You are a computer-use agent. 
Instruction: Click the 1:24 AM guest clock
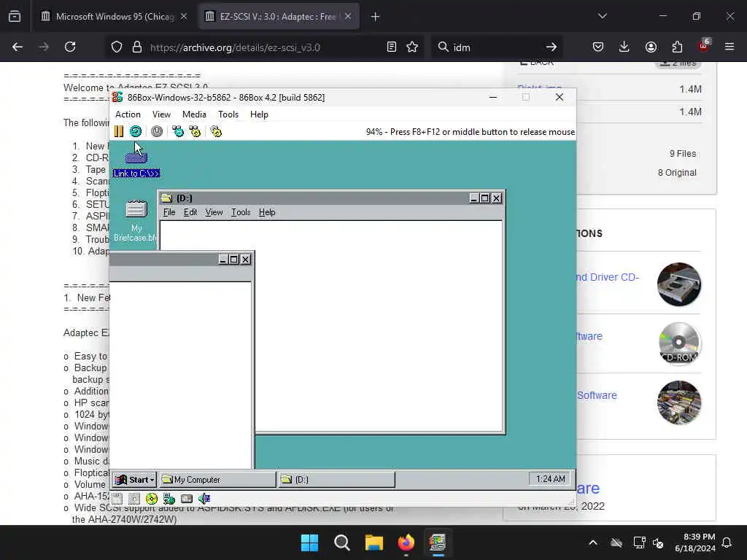click(x=550, y=478)
